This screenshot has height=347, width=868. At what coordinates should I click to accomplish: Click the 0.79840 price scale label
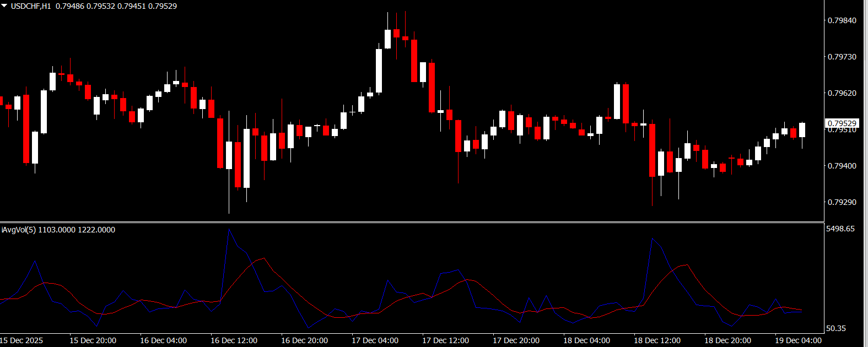842,20
